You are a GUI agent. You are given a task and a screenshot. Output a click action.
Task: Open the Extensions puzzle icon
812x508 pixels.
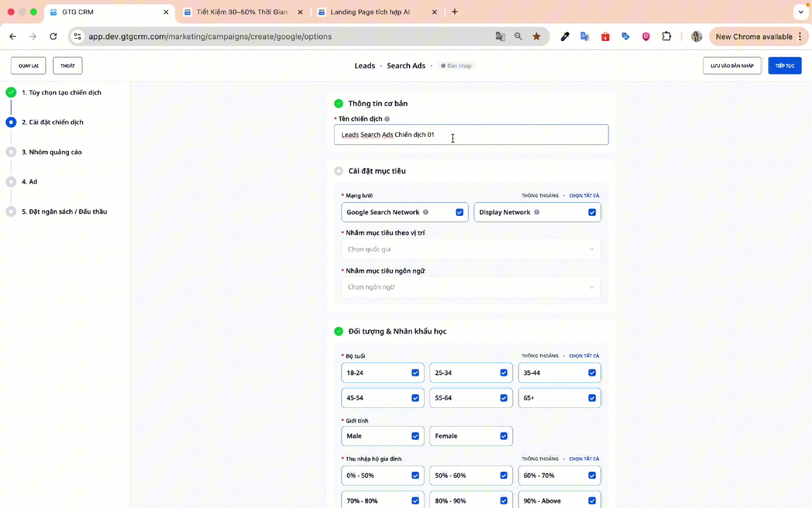[x=666, y=36]
